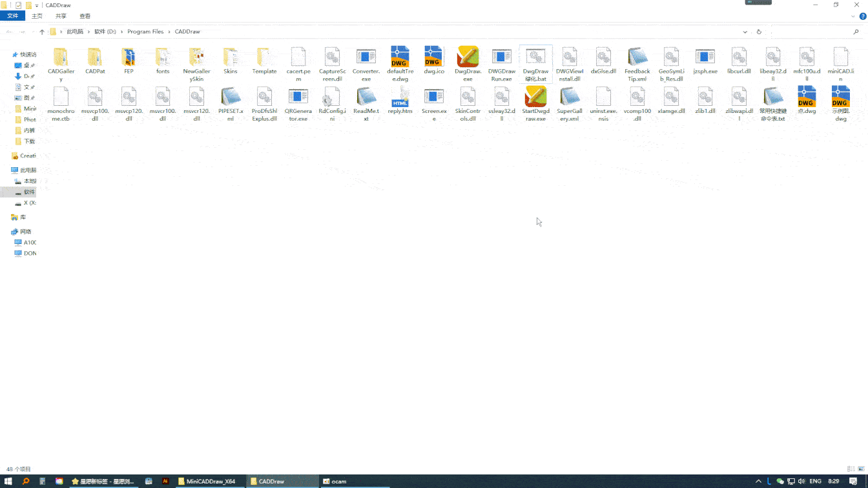Select the dwg.ico file

[434, 61]
